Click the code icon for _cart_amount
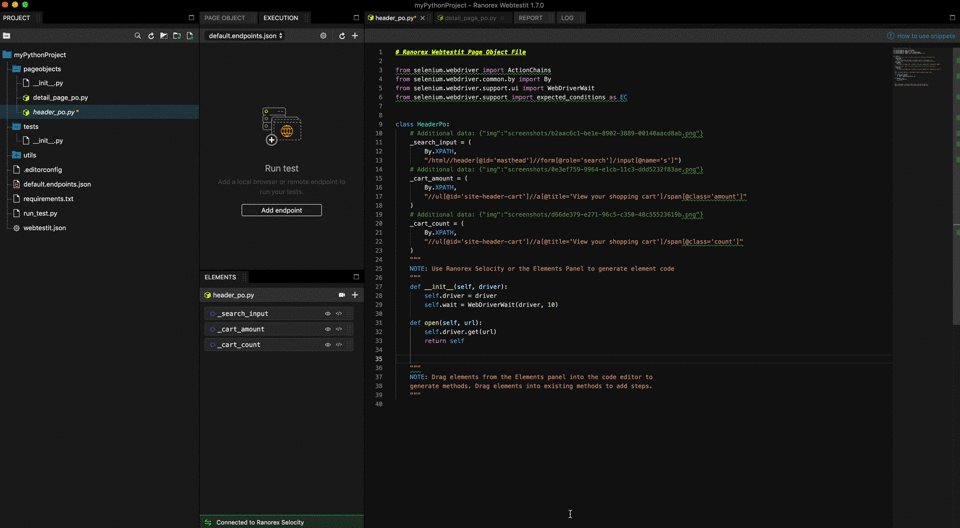Screen dimensions: 960x528 339,329
